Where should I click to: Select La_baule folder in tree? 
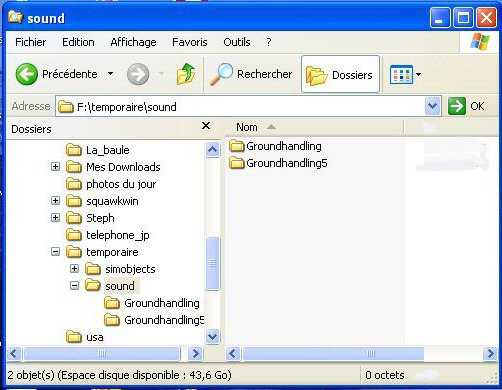tap(98, 150)
